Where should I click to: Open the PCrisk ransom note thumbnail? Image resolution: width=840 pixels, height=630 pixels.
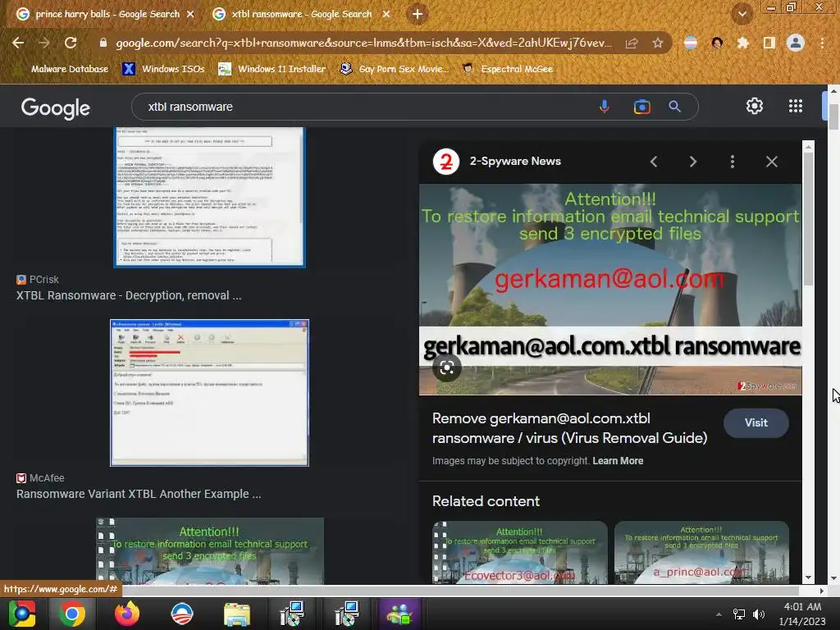pos(209,197)
